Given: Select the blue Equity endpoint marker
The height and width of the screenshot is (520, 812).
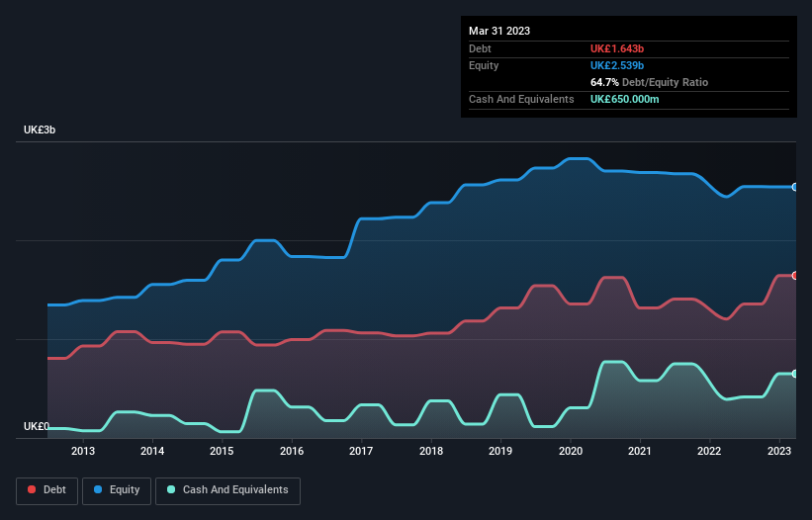Looking at the screenshot, I should tap(795, 187).
